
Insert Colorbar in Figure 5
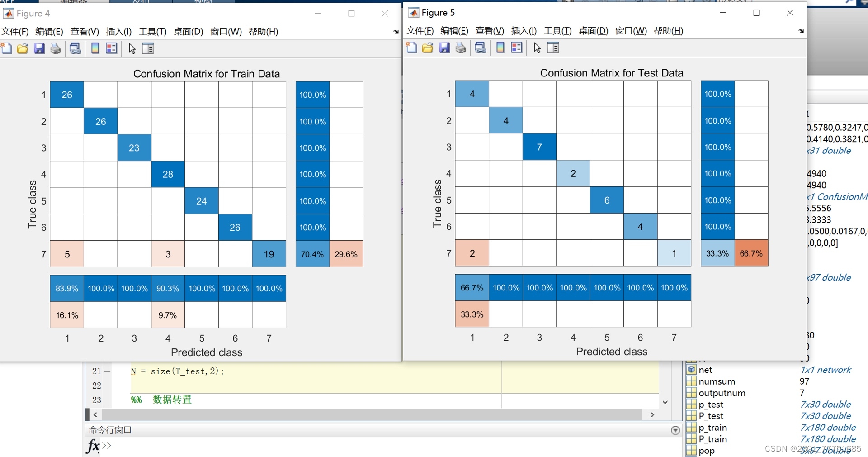click(x=500, y=48)
